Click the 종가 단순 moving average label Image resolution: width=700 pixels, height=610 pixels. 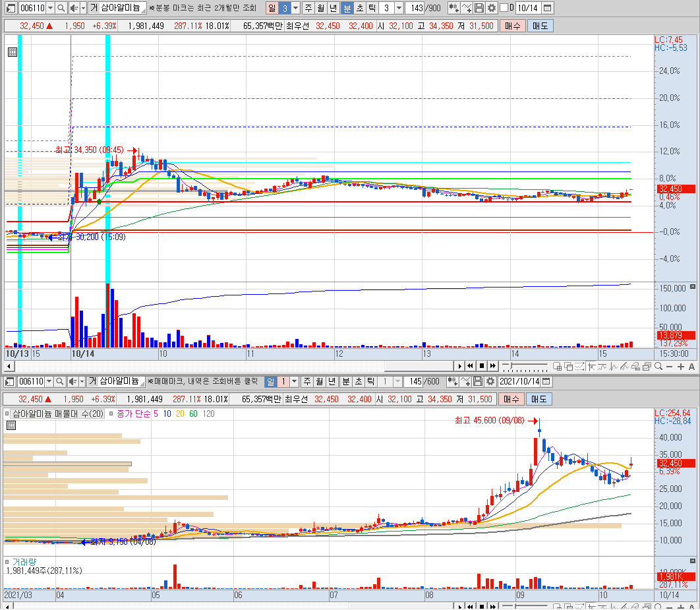[x=134, y=414]
